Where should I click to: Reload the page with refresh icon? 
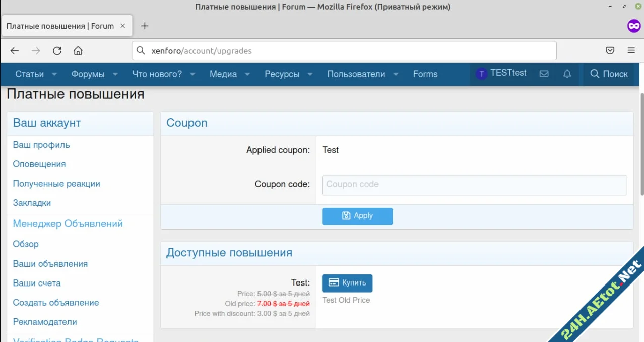[57, 51]
